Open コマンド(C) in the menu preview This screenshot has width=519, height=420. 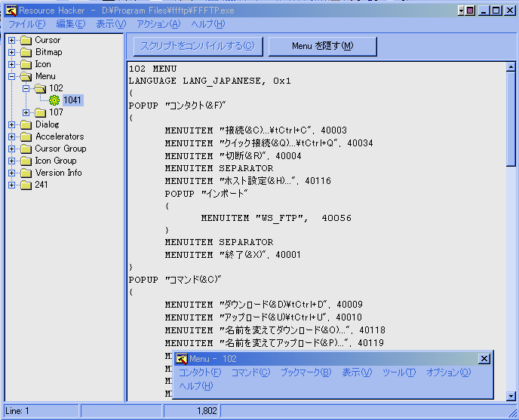point(250,372)
